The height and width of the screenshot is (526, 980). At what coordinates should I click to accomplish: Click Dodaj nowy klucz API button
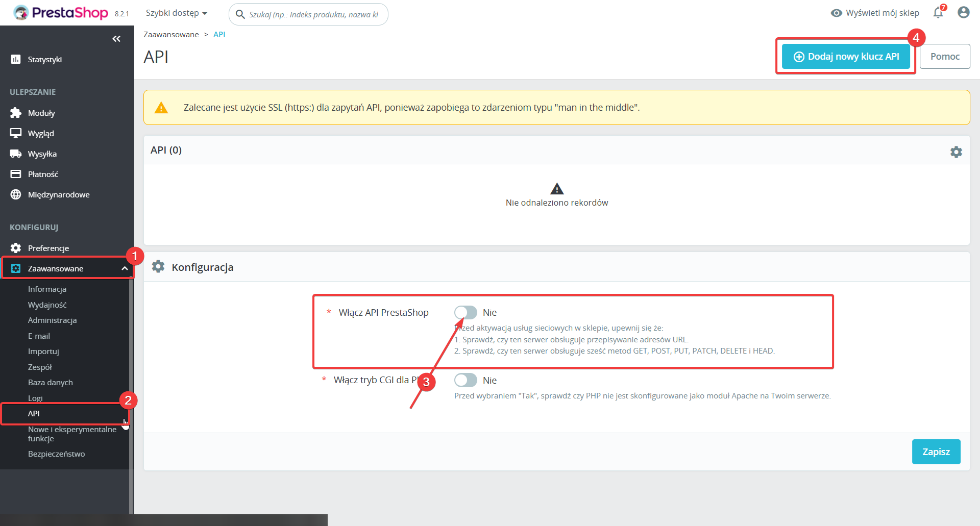(846, 57)
